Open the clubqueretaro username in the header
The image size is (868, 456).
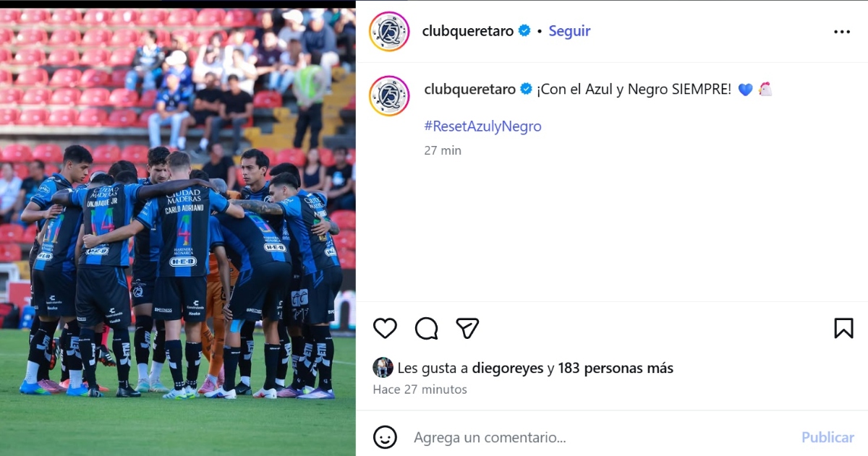(468, 31)
